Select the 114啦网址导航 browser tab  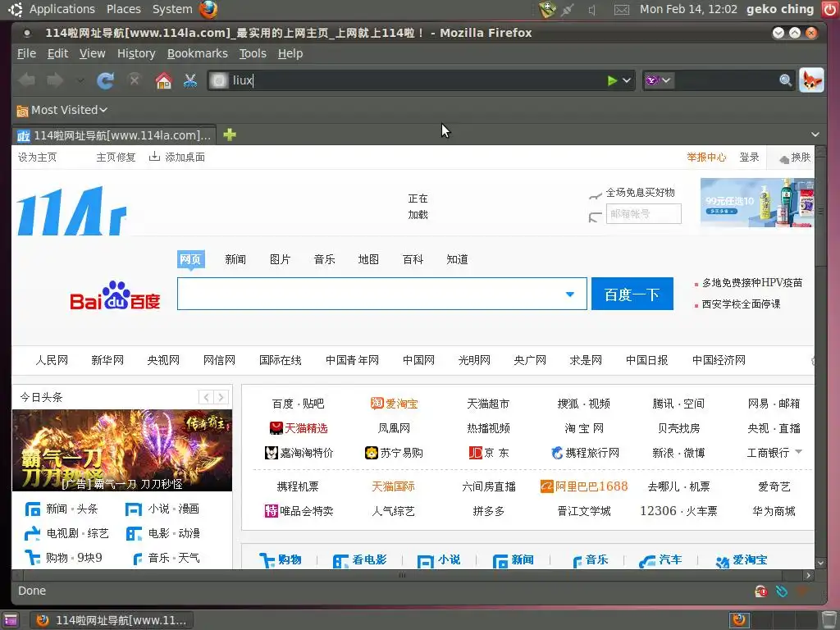click(x=114, y=135)
